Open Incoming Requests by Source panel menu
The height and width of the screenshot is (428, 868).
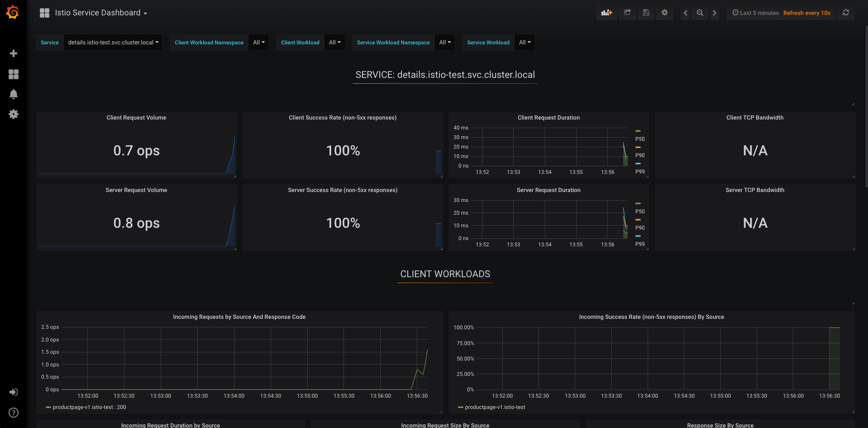pyautogui.click(x=239, y=317)
